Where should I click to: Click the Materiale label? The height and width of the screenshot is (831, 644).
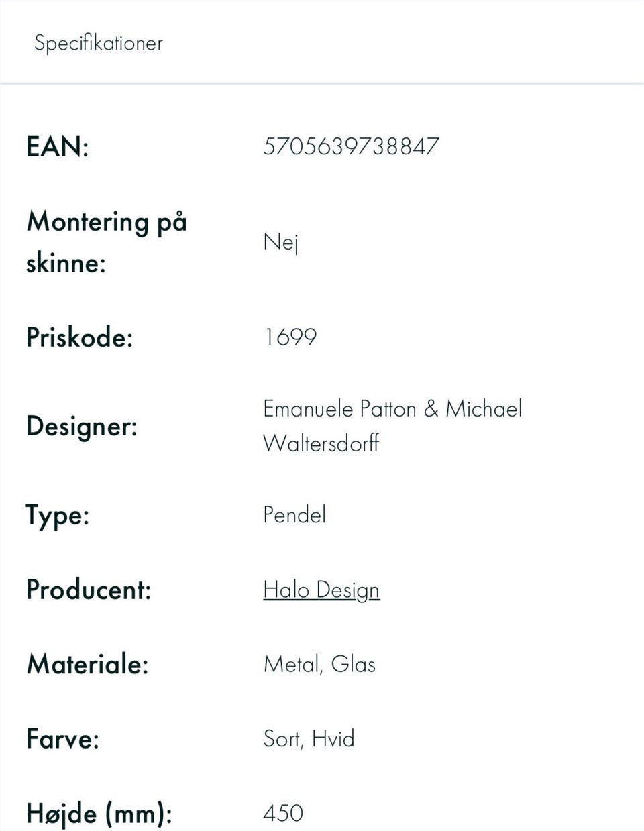(87, 665)
